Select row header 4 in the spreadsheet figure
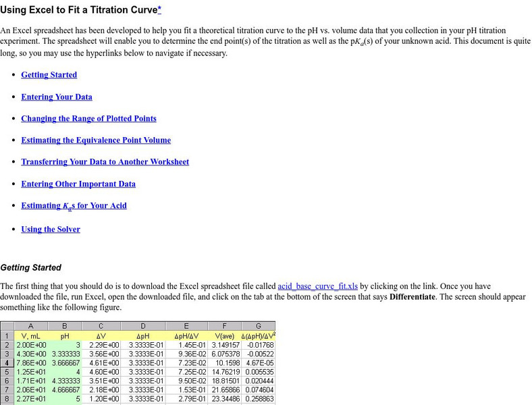This screenshot has height=405, width=532. click(7, 363)
